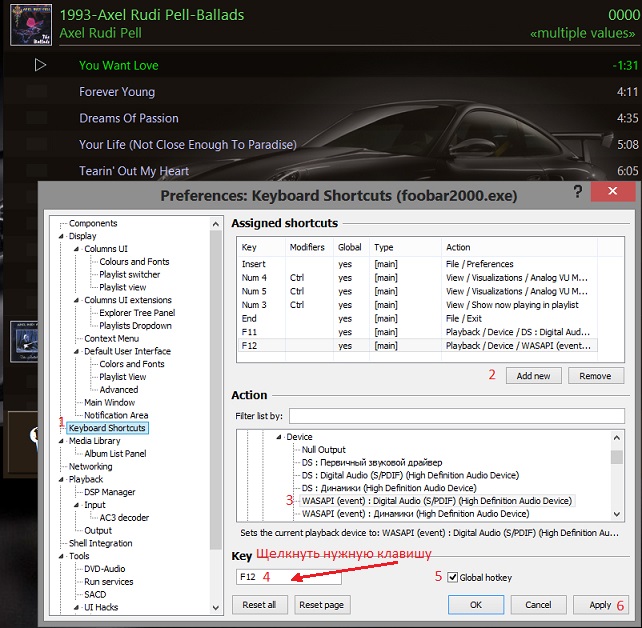Select Album List Panel in the tree
Screen dimensions: 642x628
(115, 454)
